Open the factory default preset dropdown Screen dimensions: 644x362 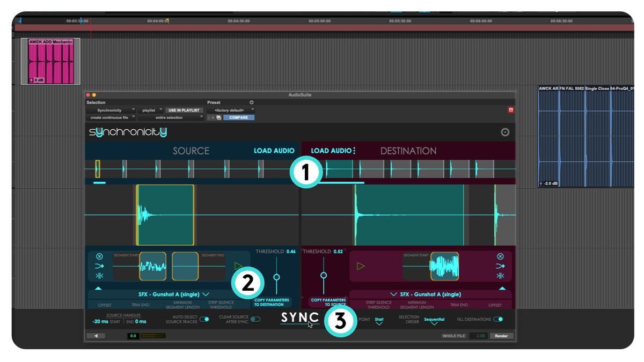click(x=231, y=110)
